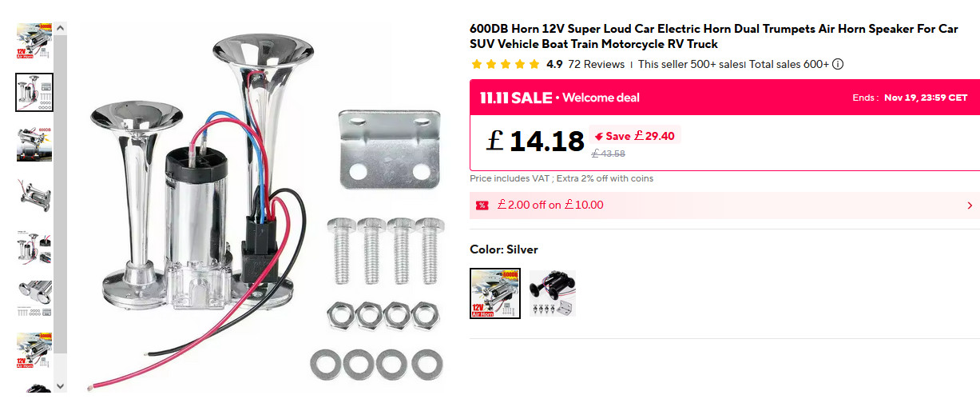Click the coupon tag icon in discount banner

coord(482,206)
